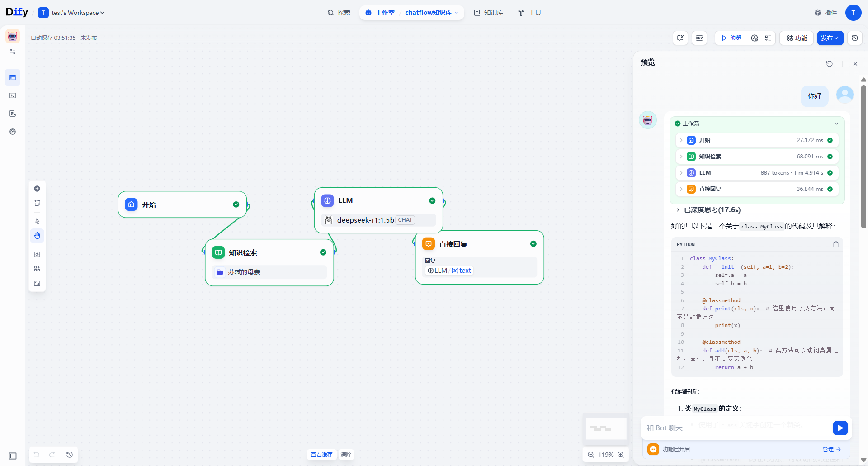This screenshot has height=466, width=868.
Task: Open the monitoring dashboard sidebar icon
Action: click(13, 132)
